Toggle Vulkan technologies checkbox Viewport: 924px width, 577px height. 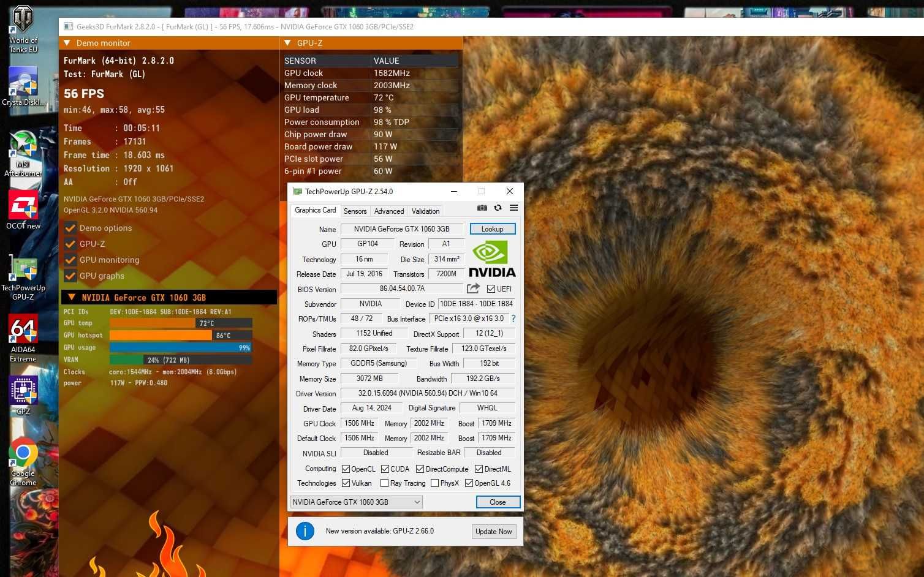click(x=346, y=483)
